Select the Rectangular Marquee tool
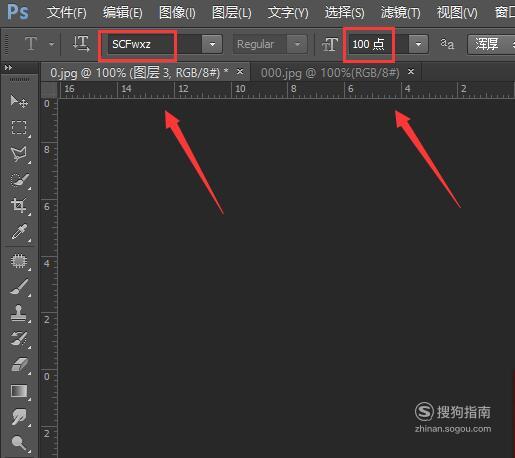The height and width of the screenshot is (458, 515). pos(19,127)
